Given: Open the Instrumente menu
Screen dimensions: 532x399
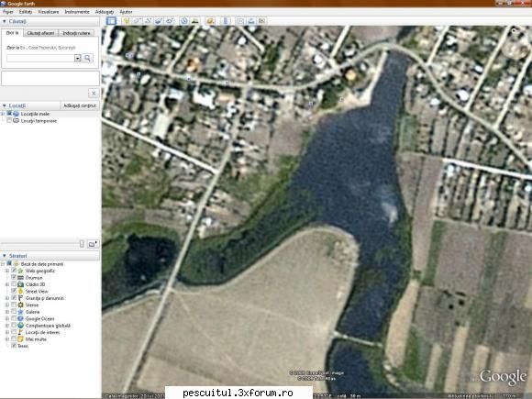Looking at the screenshot, I should tap(77, 12).
